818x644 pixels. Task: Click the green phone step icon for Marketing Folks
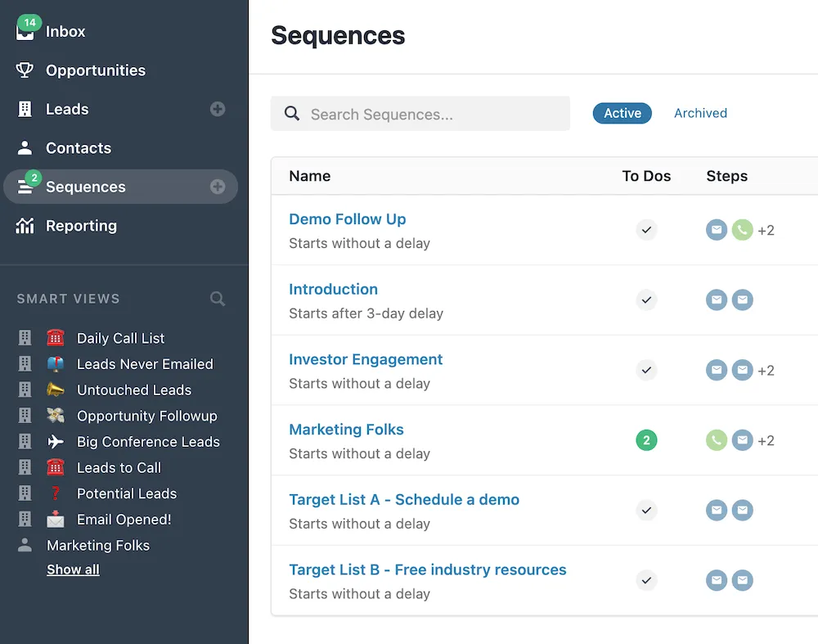[x=717, y=440]
